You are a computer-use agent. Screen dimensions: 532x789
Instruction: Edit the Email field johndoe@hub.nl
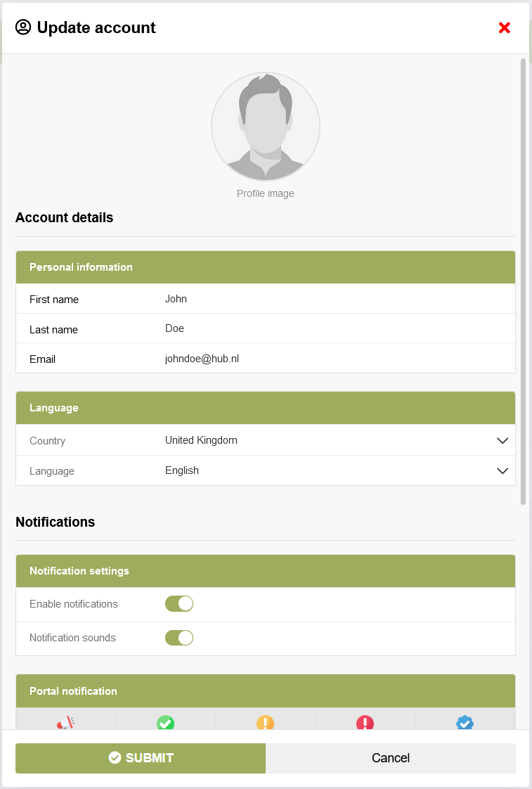click(332, 359)
